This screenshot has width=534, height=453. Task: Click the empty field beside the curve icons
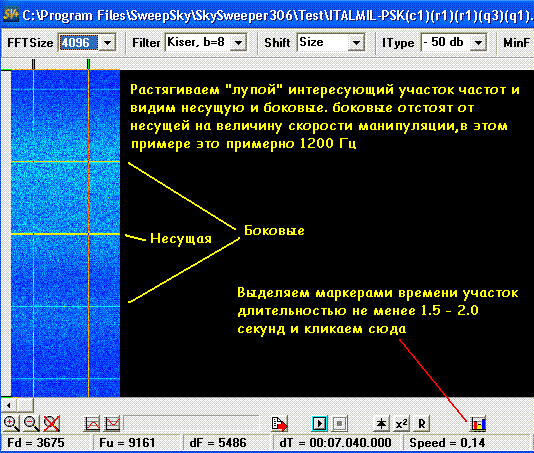click(191, 424)
